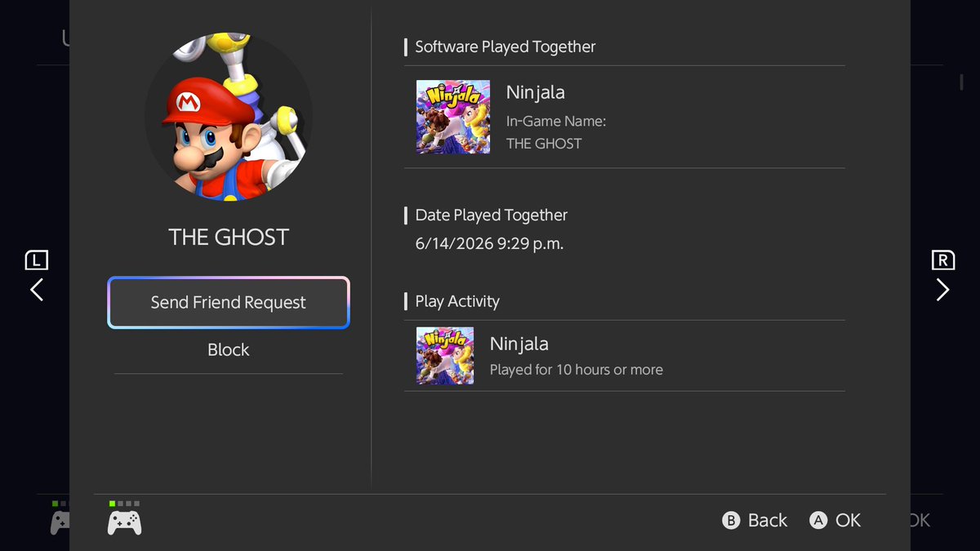Click the player indicator lights above controller
Image resolution: width=980 pixels, height=551 pixels.
pyautogui.click(x=124, y=504)
